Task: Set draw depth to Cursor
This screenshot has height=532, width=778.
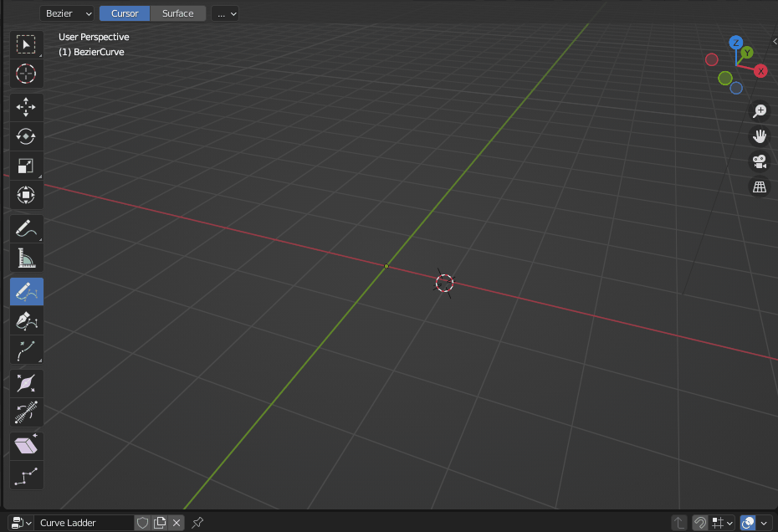Action: [125, 13]
